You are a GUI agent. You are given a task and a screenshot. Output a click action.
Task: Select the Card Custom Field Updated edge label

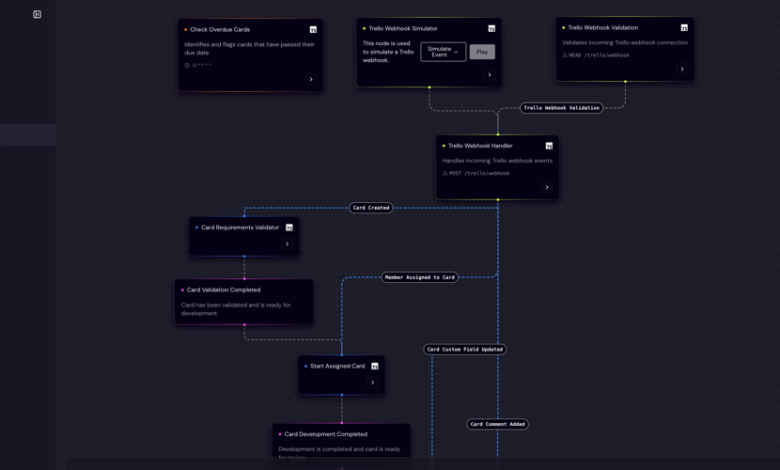pos(465,349)
